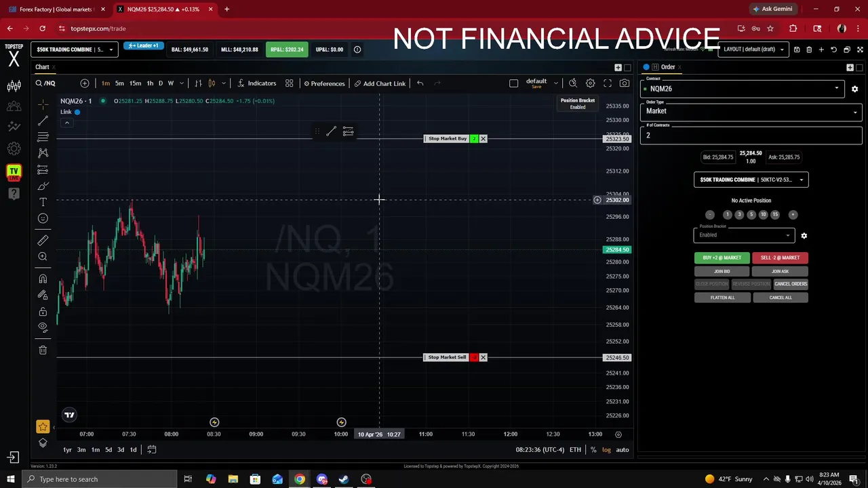Undo the last chart action
Image resolution: width=868 pixels, height=488 pixels.
point(420,83)
